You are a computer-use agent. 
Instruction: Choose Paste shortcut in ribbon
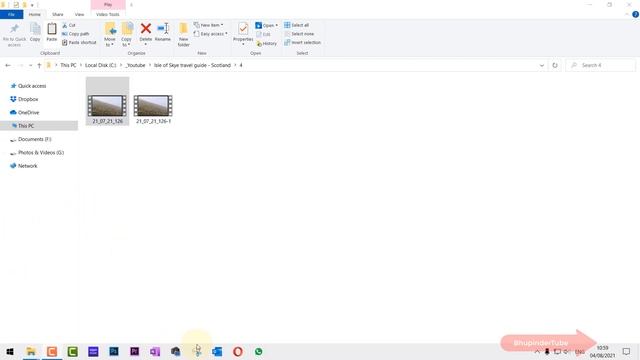79,42
